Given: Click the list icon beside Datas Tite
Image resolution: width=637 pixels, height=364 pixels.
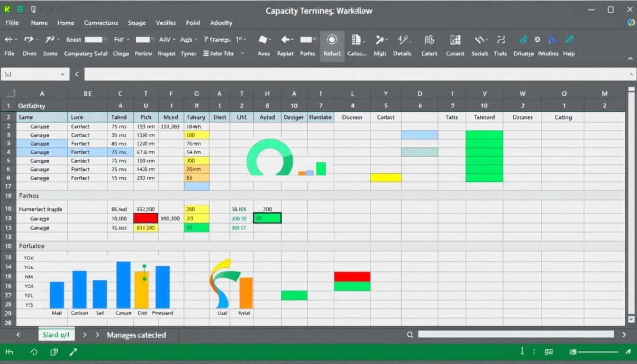Looking at the screenshot, I should [x=206, y=54].
